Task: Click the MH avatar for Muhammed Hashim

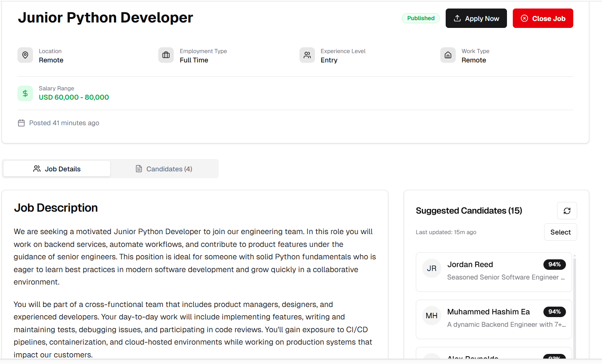Action: (x=431, y=316)
